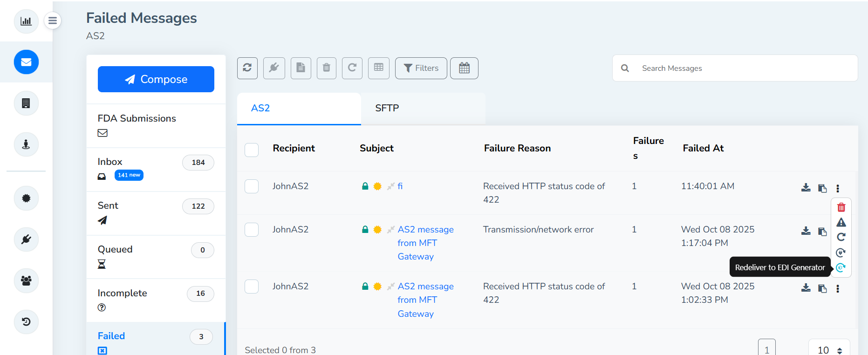Toggle the hamburger sidebar menu button
This screenshot has width=868, height=355.
[x=53, y=20]
